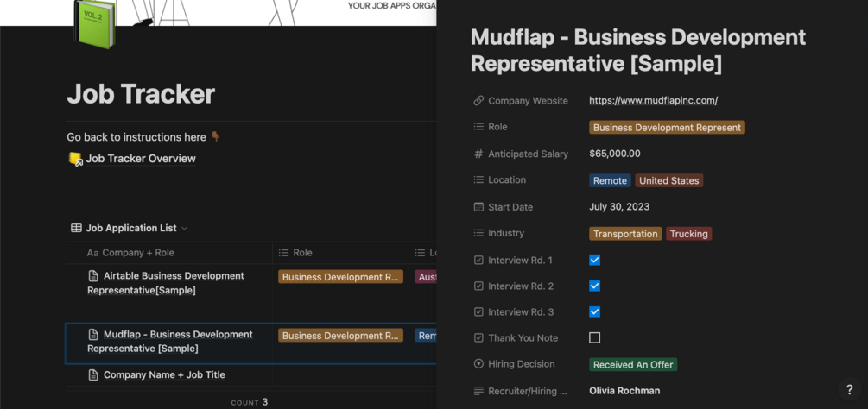The height and width of the screenshot is (409, 868).
Task: Open help via question mark button
Action: [x=849, y=390]
